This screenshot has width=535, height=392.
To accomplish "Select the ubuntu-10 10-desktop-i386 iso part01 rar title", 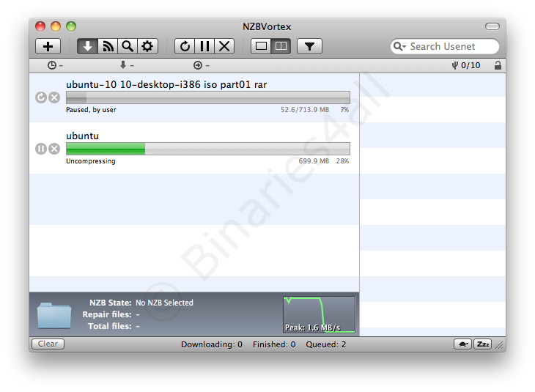I will (166, 84).
